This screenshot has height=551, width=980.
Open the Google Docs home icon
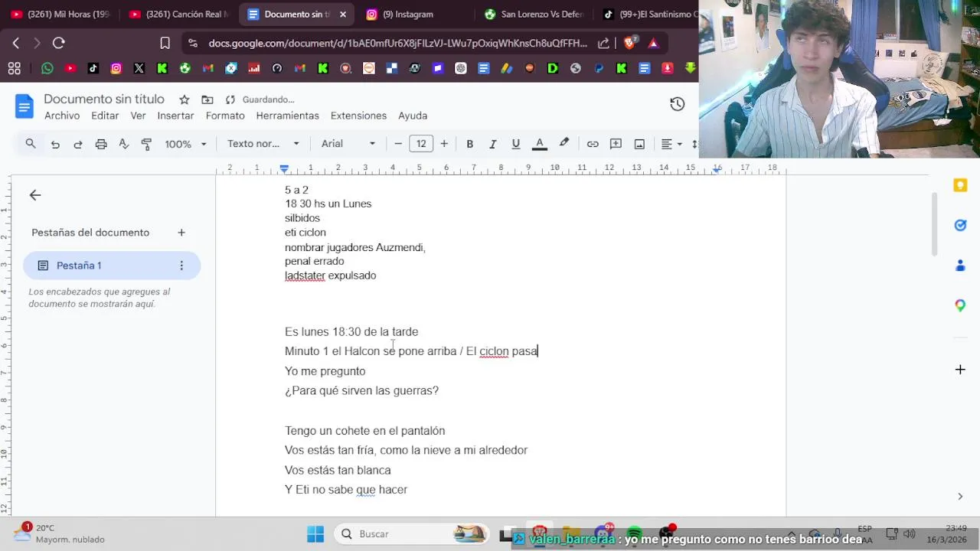pyautogui.click(x=24, y=106)
